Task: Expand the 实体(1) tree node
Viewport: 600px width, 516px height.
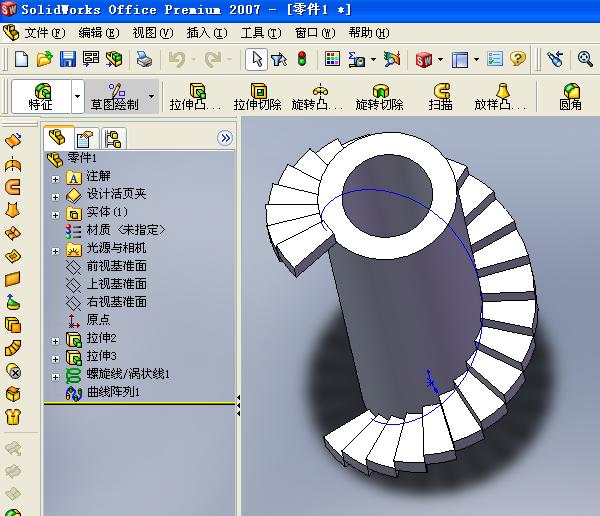Action: click(55, 215)
